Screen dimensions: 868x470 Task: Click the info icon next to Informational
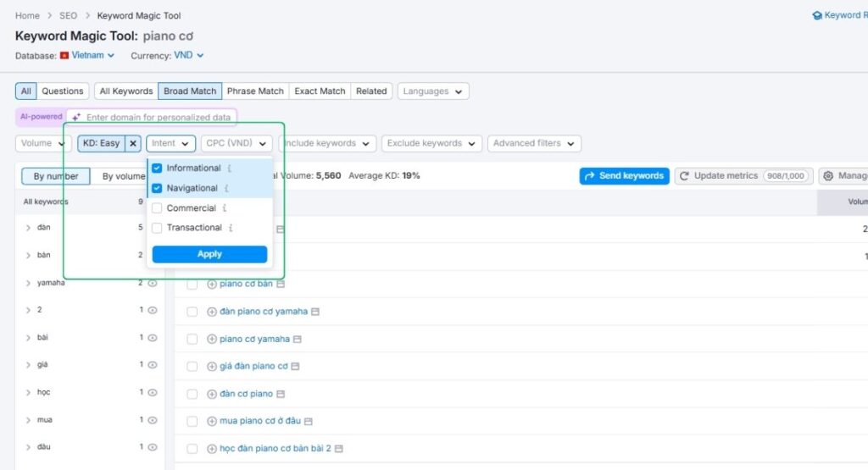[x=230, y=168]
